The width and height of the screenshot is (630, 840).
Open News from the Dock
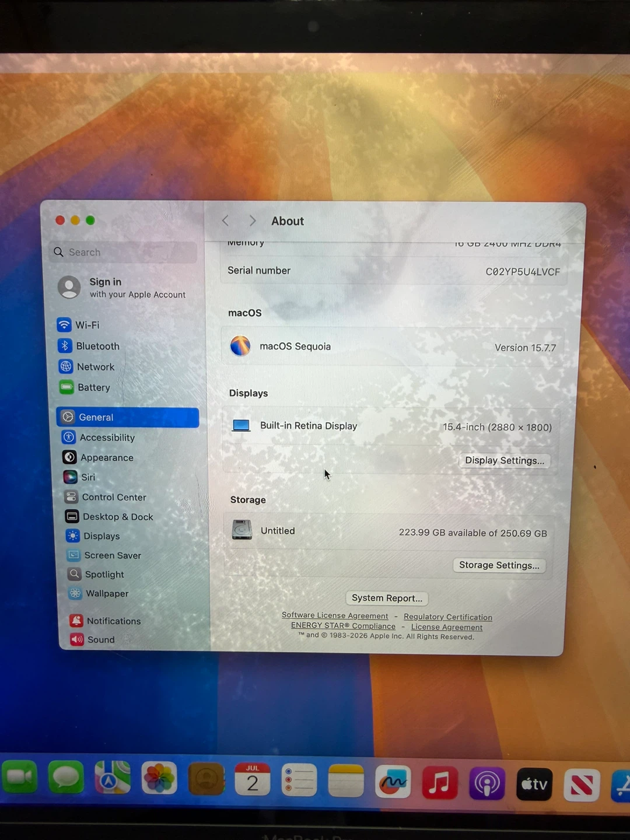tap(582, 785)
